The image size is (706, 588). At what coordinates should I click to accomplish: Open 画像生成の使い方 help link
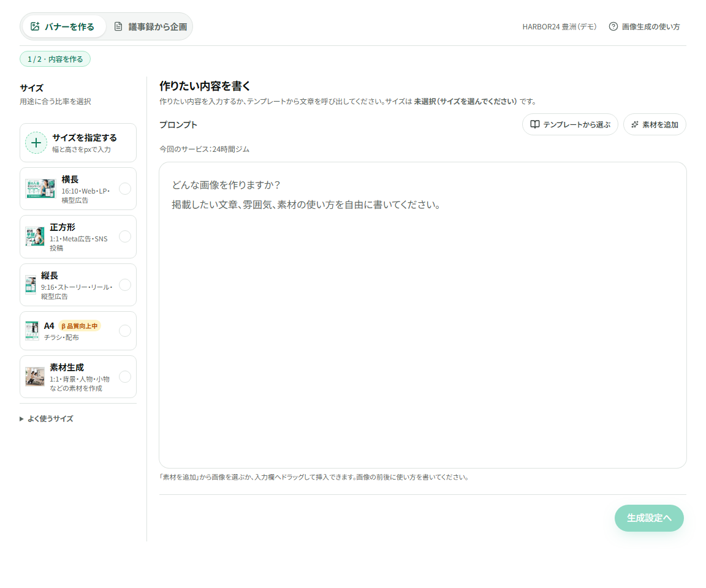[644, 26]
